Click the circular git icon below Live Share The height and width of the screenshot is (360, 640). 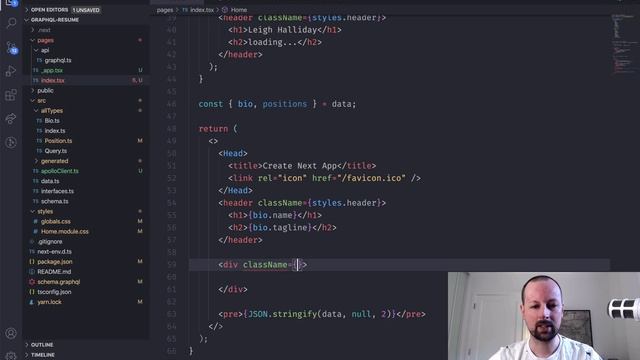pyautogui.click(x=11, y=142)
